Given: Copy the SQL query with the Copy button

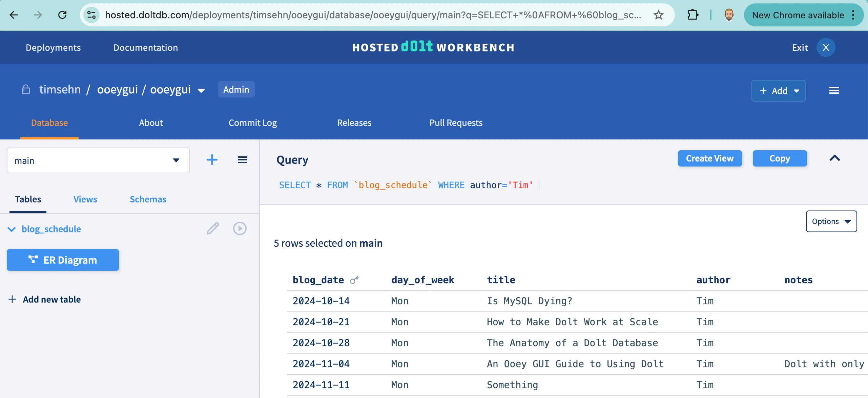Looking at the screenshot, I should coord(779,158).
